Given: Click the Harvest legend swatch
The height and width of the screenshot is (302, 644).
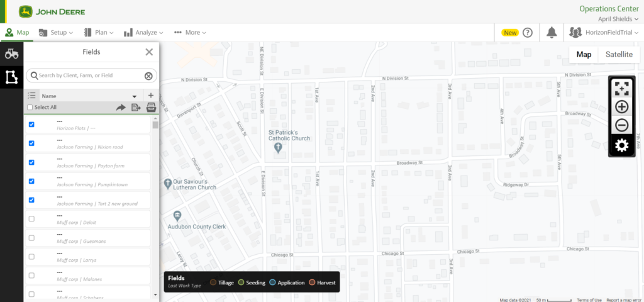Looking at the screenshot, I should tap(312, 282).
